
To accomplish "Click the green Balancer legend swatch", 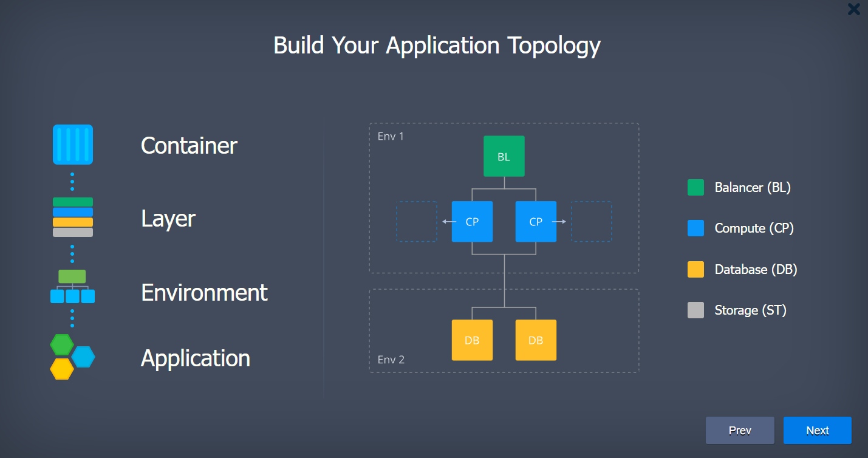I will click(x=695, y=188).
